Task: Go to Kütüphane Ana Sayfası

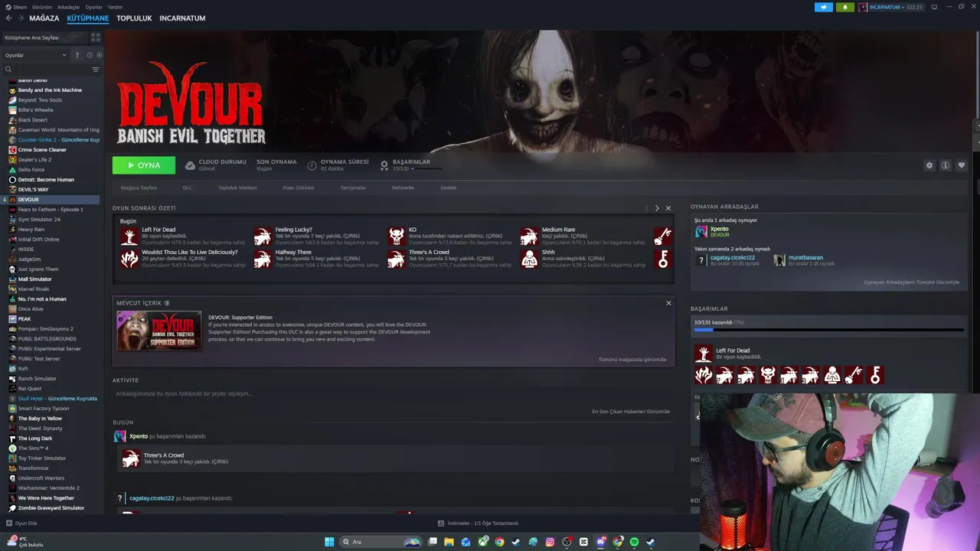Action: pos(44,37)
